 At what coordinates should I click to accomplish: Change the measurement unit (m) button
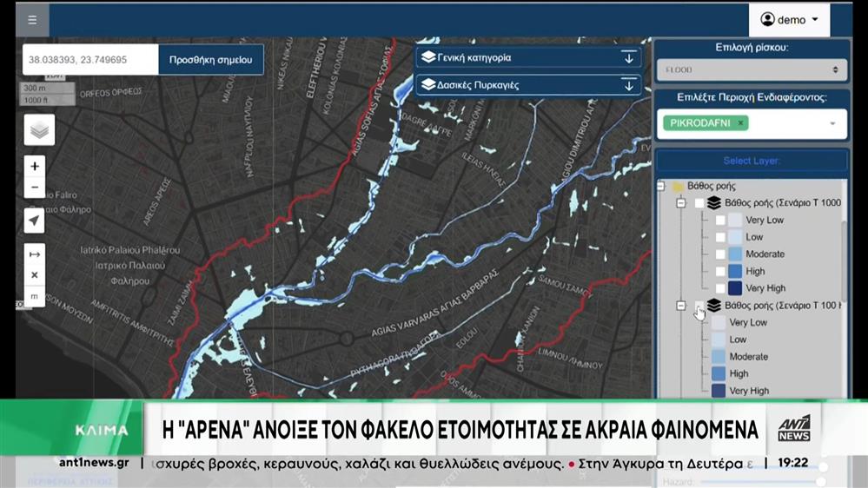pos(34,296)
